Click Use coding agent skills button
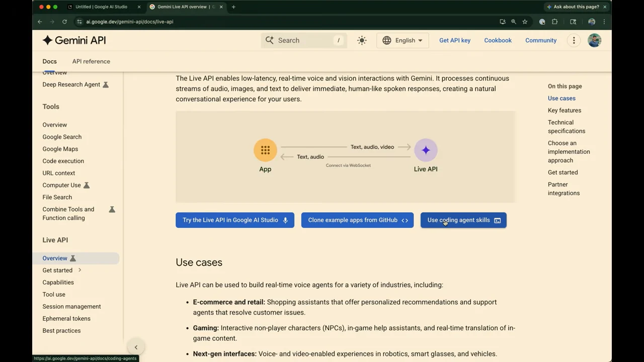The width and height of the screenshot is (644, 362). click(x=463, y=220)
